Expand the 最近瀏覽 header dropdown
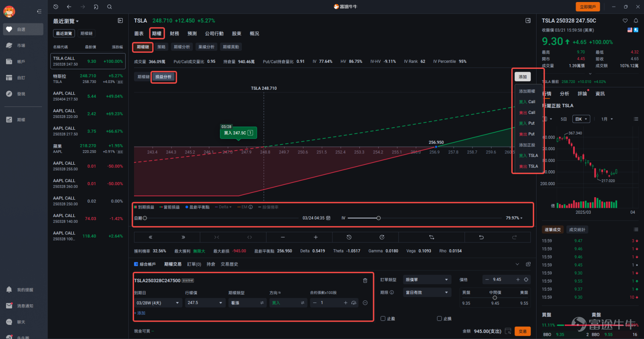The width and height of the screenshot is (644, 339). pyautogui.click(x=66, y=21)
